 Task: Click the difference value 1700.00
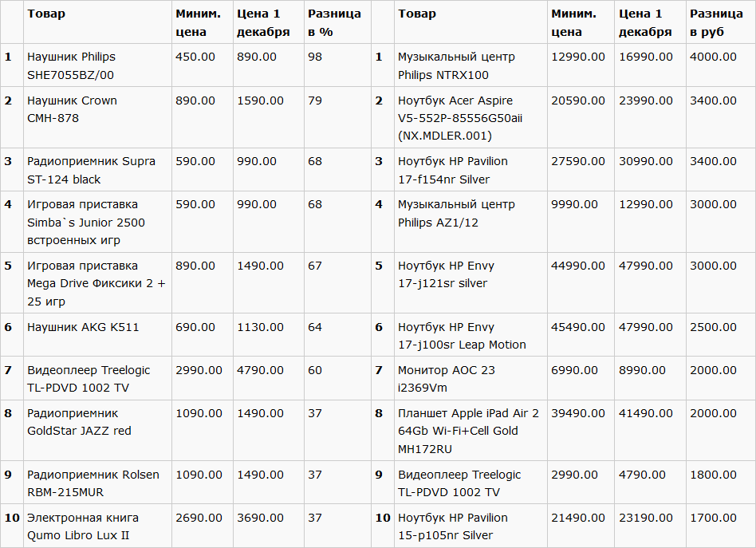coord(713,518)
